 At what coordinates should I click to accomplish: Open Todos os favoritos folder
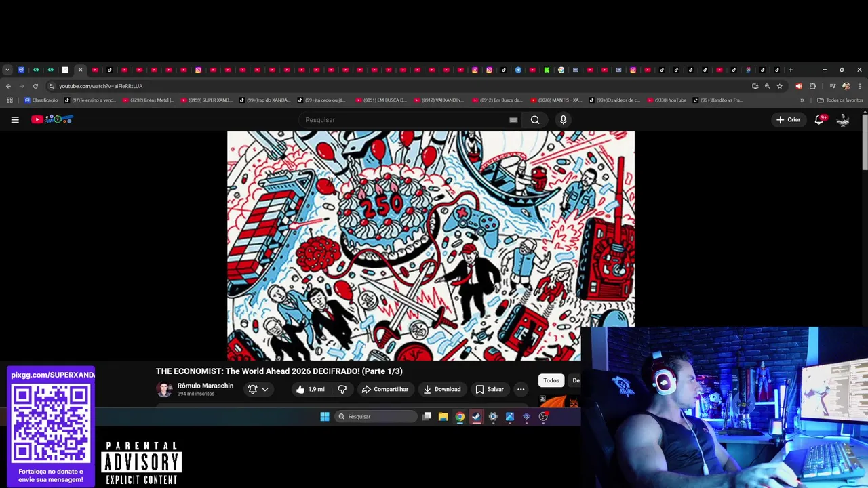[840, 100]
